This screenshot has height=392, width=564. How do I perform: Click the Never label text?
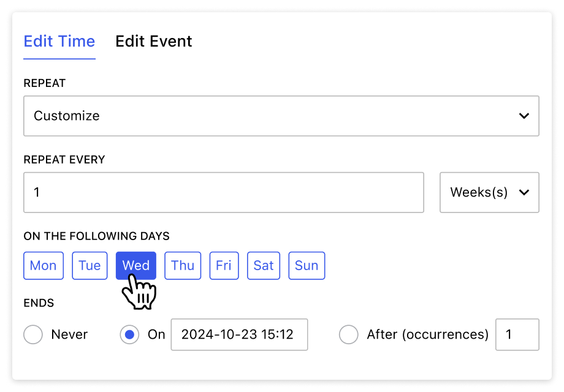point(69,334)
